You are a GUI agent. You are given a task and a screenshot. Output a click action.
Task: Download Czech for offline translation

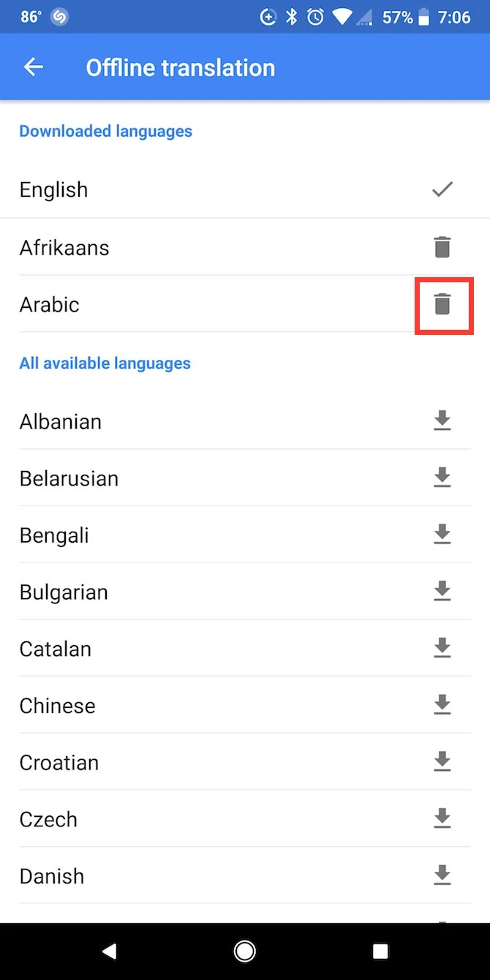point(442,819)
